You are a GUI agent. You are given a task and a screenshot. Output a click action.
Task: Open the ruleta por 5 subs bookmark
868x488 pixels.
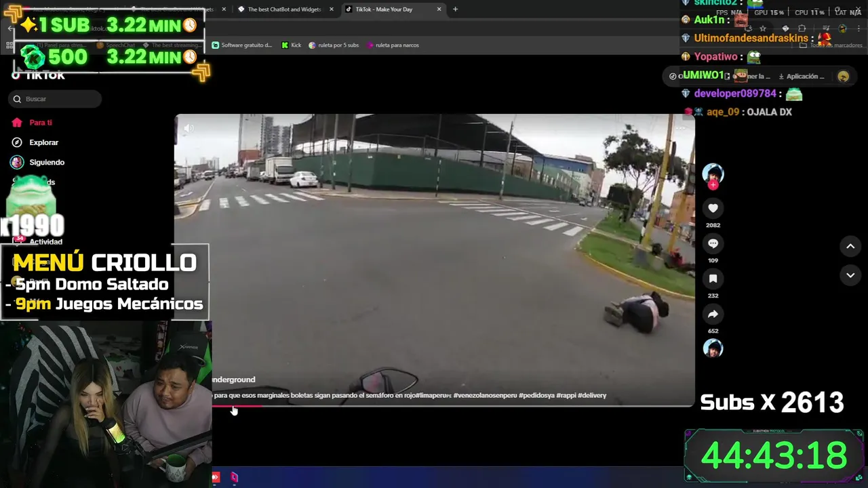pos(334,45)
